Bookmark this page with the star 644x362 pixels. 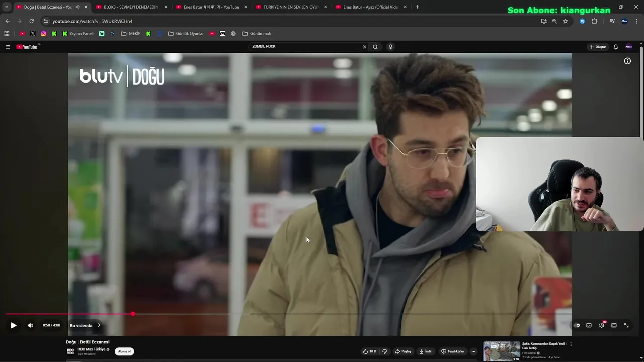pos(566,21)
